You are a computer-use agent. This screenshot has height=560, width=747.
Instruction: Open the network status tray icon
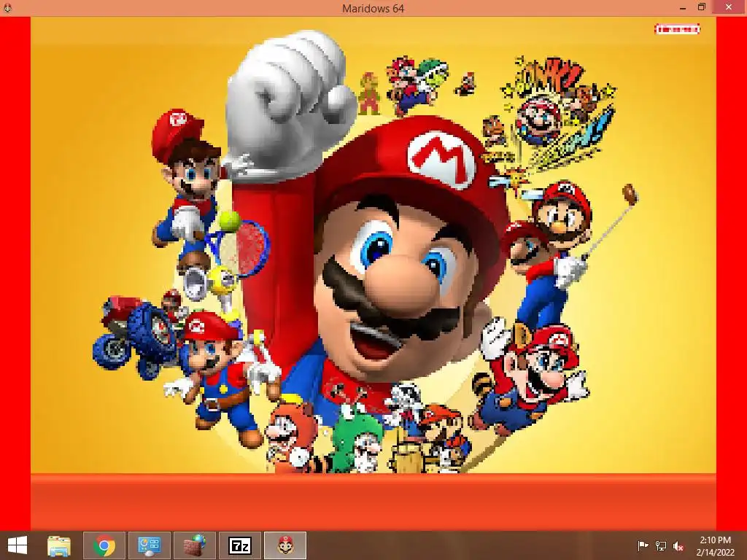(x=661, y=545)
